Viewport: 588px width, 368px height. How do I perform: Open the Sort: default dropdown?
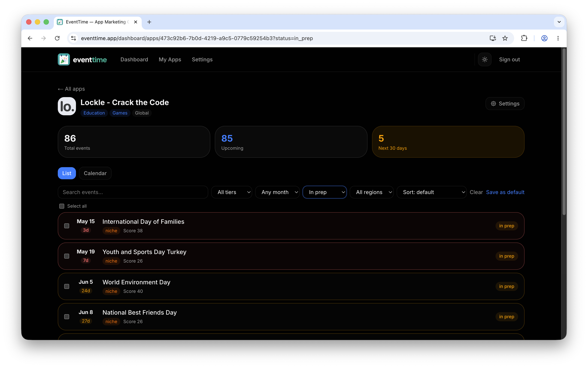[x=432, y=192]
